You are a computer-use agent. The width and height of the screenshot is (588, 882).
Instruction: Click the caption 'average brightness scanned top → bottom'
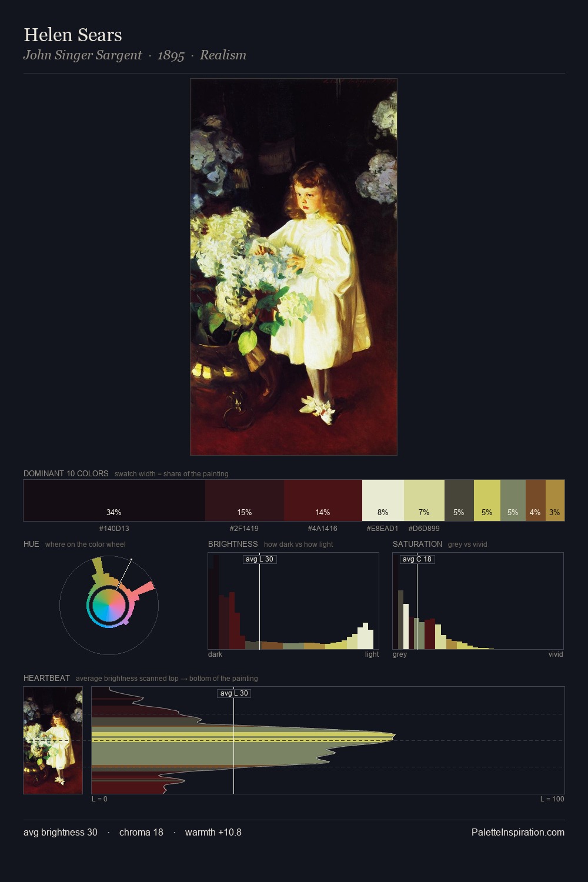167,679
